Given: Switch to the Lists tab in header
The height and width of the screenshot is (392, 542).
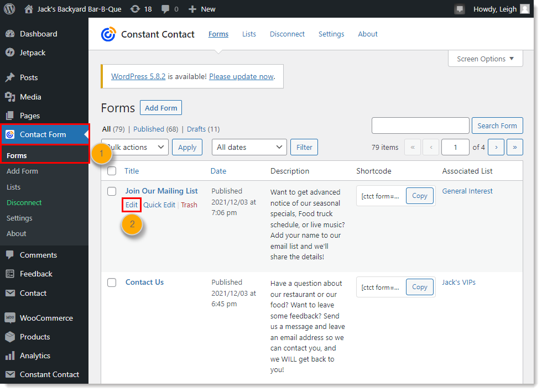Looking at the screenshot, I should click(249, 34).
